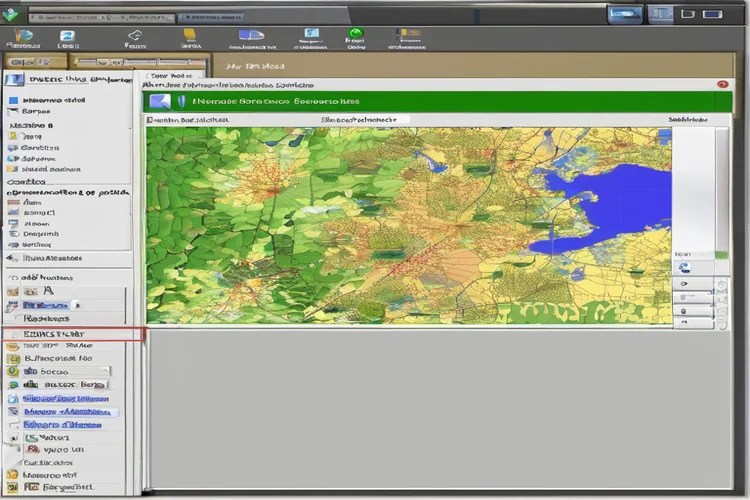The image size is (750, 500).
Task: Switch to the blue tab in title bar
Action: [x=211, y=18]
